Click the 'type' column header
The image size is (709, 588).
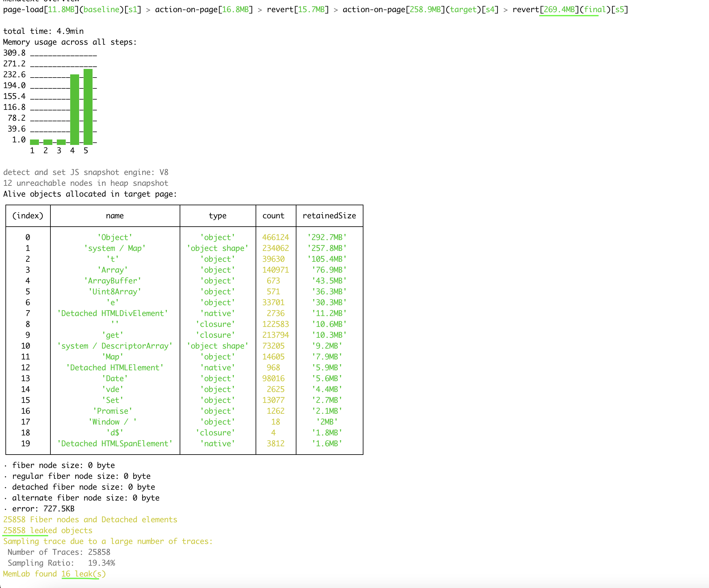coord(218,215)
